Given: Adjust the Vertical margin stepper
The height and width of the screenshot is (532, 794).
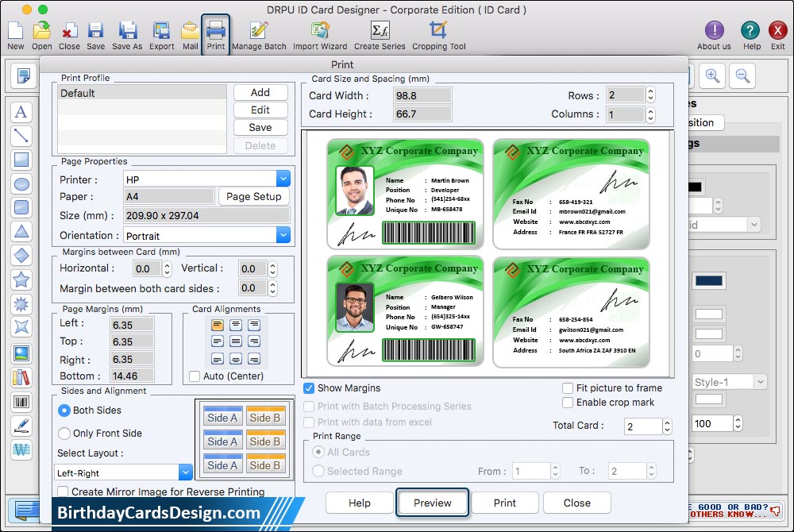Looking at the screenshot, I should [x=272, y=269].
